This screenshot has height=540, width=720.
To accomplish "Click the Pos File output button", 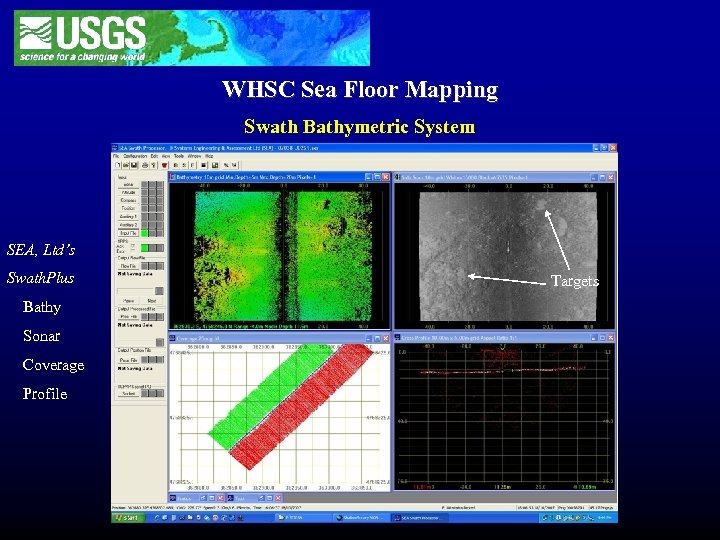I will [x=128, y=360].
